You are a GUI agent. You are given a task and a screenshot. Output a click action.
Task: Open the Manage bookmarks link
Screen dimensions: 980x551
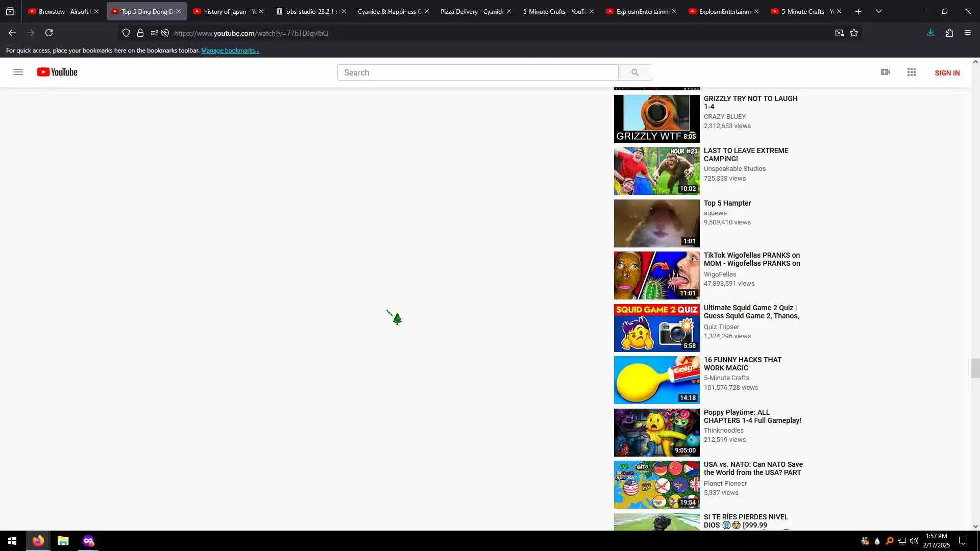230,51
